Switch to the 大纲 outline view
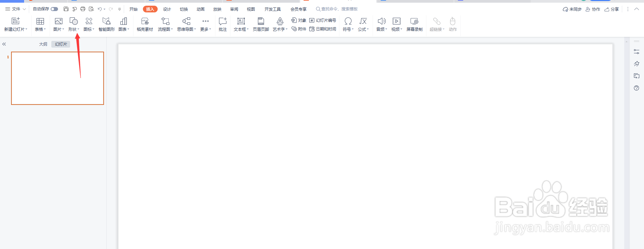Image resolution: width=644 pixels, height=249 pixels. pos(43,44)
